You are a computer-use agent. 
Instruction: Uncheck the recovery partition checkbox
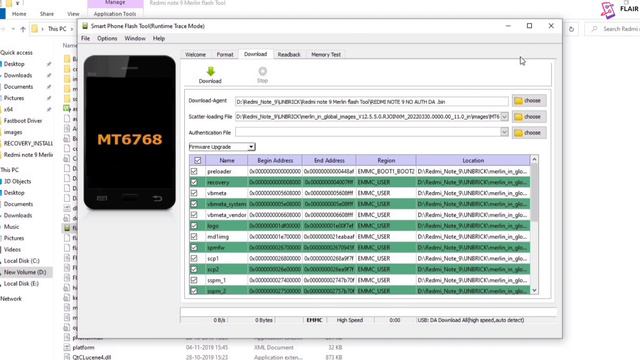click(x=194, y=182)
